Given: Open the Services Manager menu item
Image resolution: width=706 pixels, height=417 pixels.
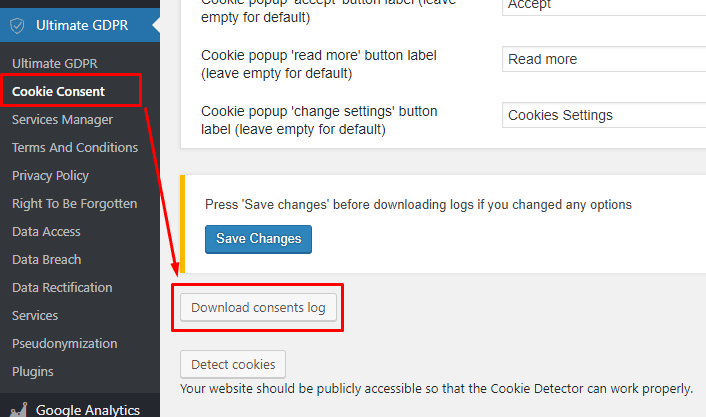Looking at the screenshot, I should (x=62, y=119).
